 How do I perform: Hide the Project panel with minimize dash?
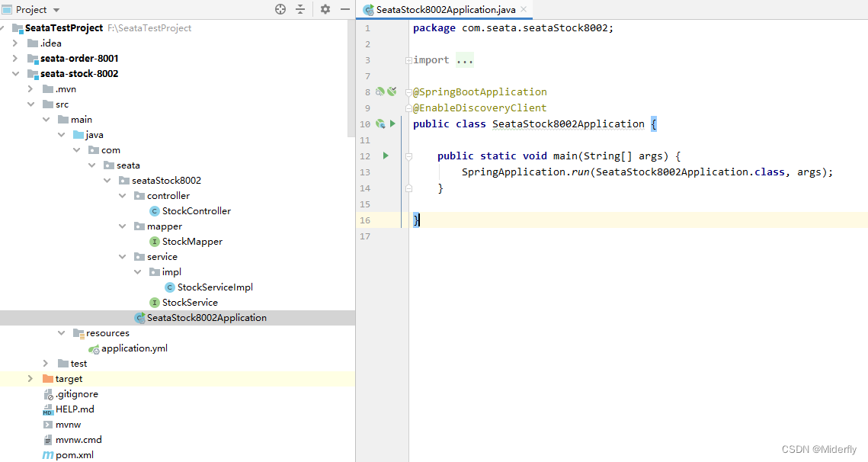(x=344, y=9)
